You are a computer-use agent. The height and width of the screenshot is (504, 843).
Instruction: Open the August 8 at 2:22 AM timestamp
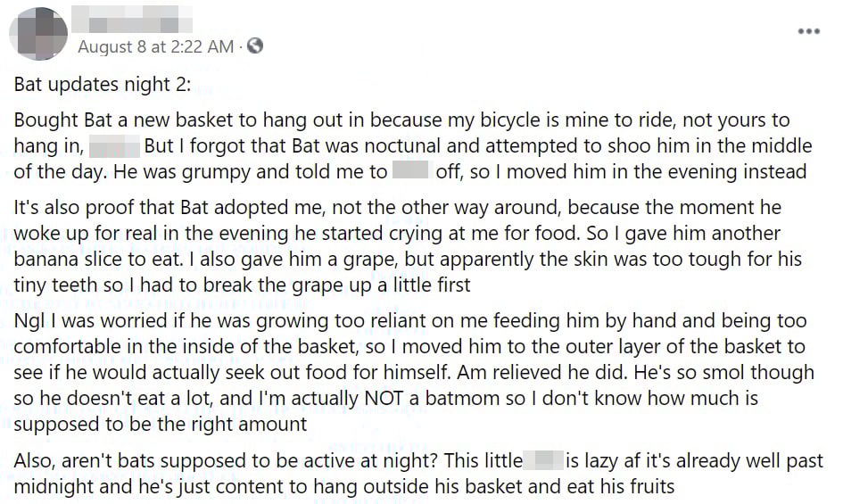[155, 46]
